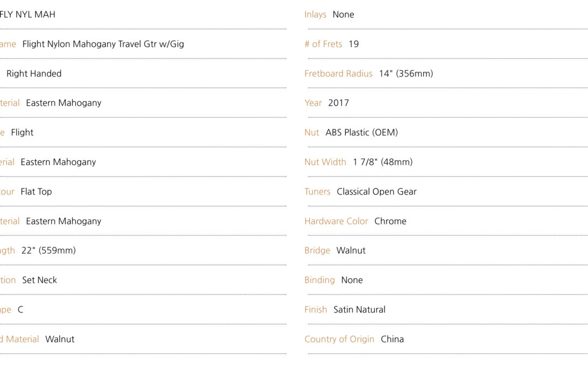Click the Nut label
The height and width of the screenshot is (368, 588).
pos(311,132)
